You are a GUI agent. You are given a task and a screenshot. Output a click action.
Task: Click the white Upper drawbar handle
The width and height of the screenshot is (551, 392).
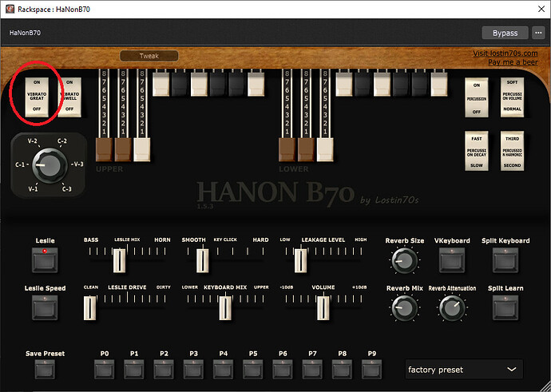[142, 149]
